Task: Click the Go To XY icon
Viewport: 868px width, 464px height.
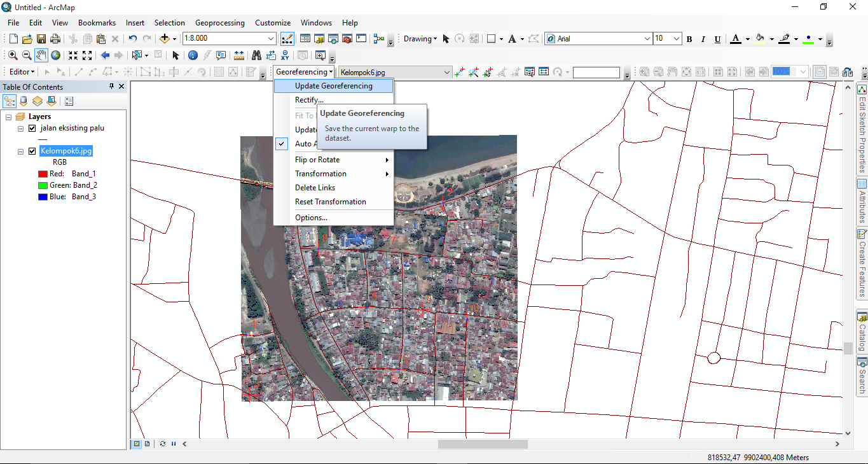Action: click(286, 55)
